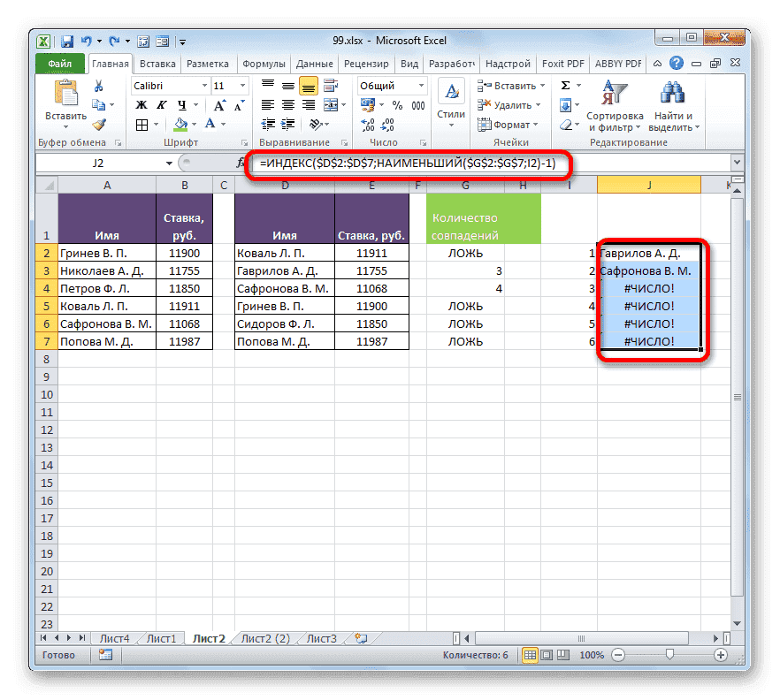This screenshot has width=780, height=700.
Task: Expand the Borders dropdown arrow
Action: tap(157, 123)
